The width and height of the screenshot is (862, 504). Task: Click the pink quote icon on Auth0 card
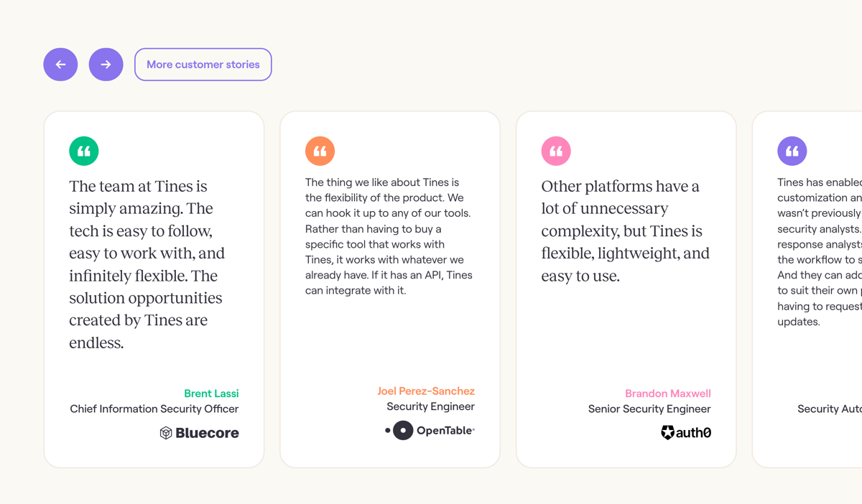pos(555,151)
